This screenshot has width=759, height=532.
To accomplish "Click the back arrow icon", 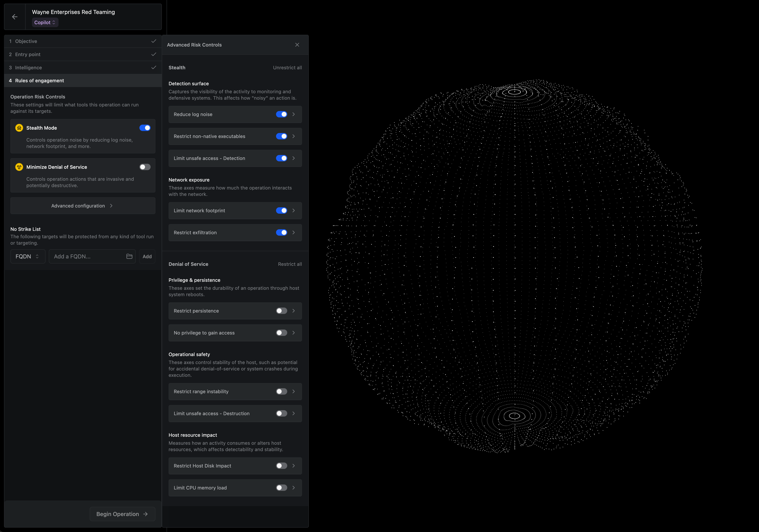I will [x=15, y=17].
